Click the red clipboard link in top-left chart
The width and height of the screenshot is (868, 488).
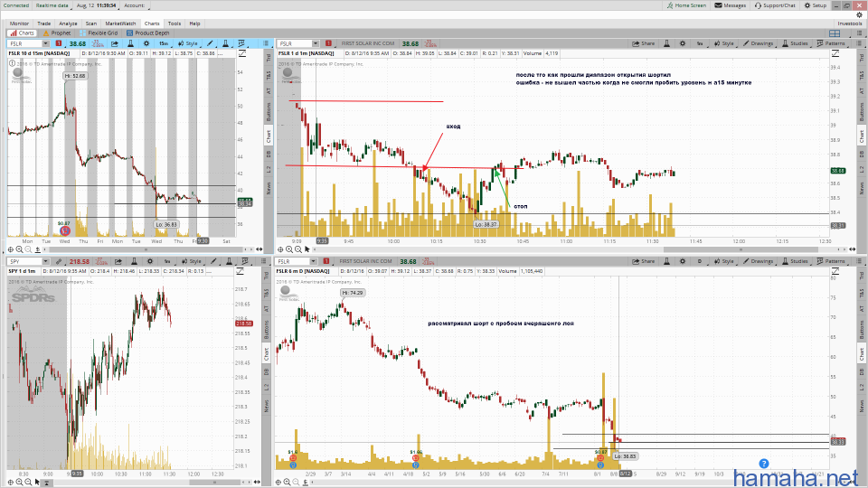tap(59, 43)
